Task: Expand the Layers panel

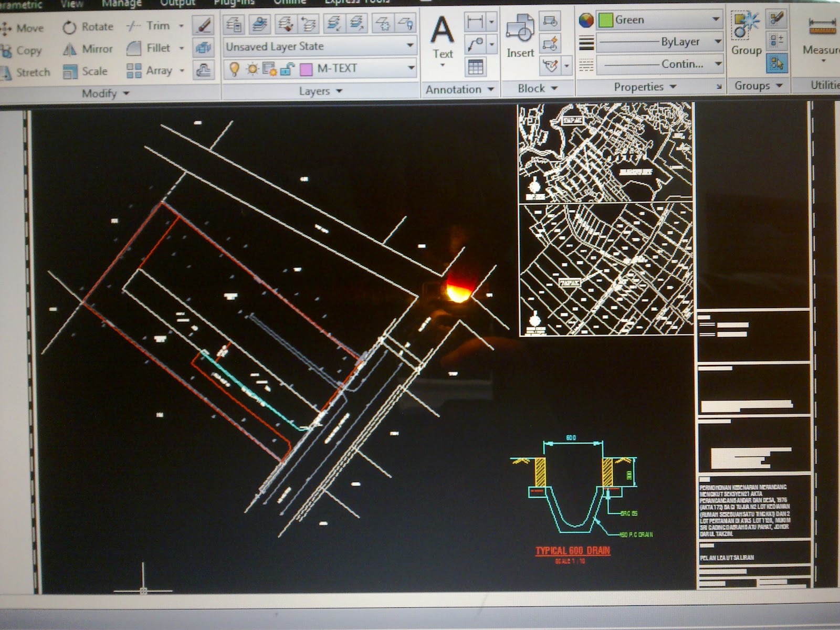Action: [x=320, y=91]
